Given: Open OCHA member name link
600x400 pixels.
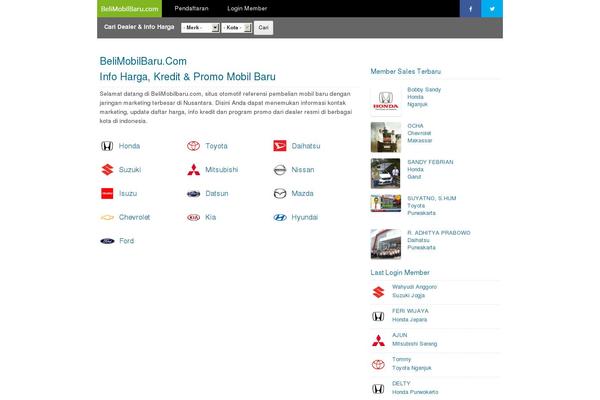Looking at the screenshot, I should (415, 126).
